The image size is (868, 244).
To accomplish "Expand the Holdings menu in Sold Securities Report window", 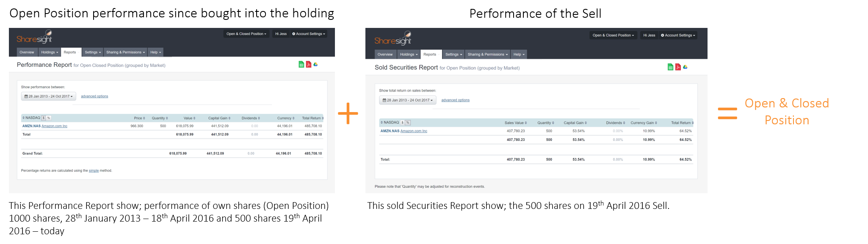I will (409, 54).
